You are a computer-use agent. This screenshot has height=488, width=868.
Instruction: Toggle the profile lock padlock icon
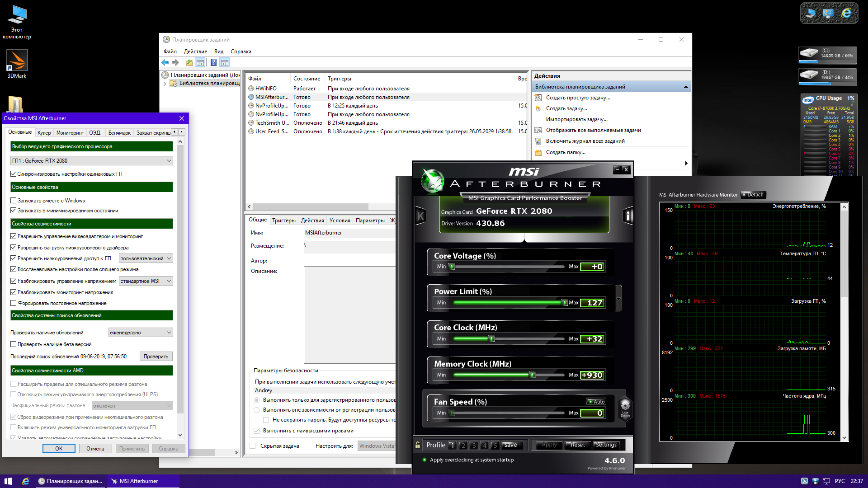[x=418, y=445]
